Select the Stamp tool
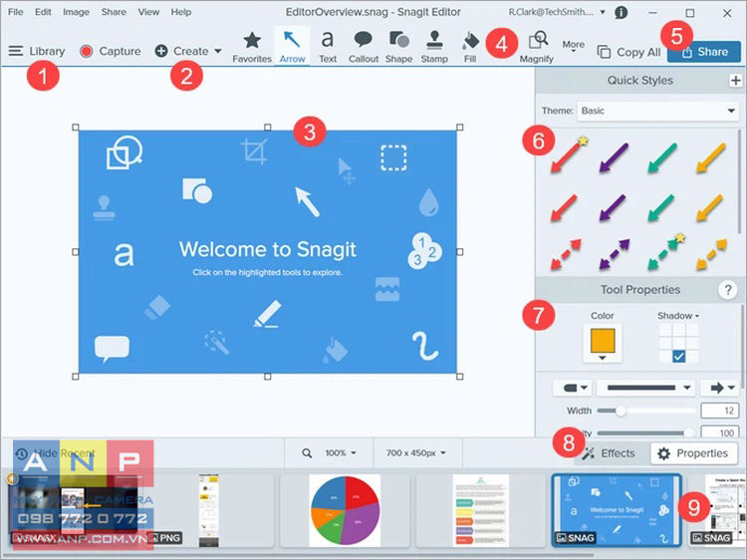The width and height of the screenshot is (747, 560). click(434, 47)
